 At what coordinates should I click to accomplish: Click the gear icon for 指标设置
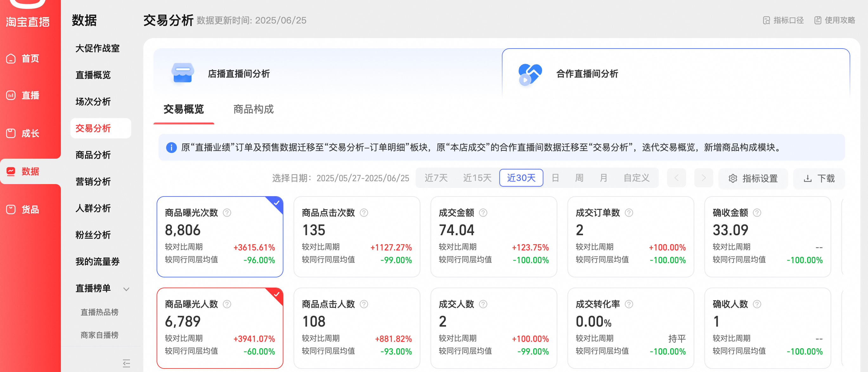tap(733, 178)
